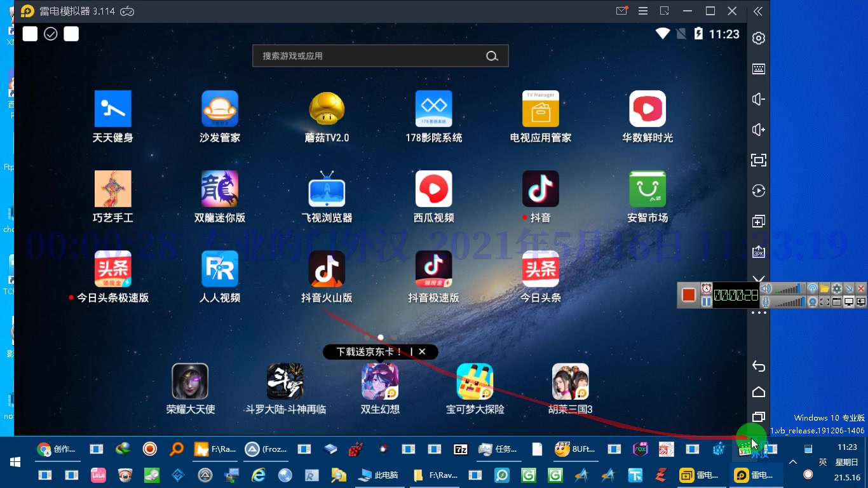The height and width of the screenshot is (488, 868).
Task: Toggle recorder microphone capture
Action: click(x=766, y=302)
